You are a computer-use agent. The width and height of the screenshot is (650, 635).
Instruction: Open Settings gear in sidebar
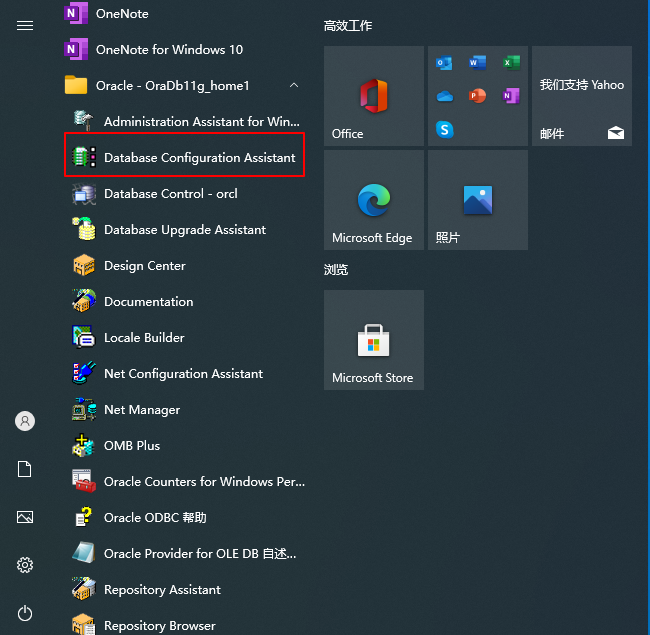click(x=25, y=565)
